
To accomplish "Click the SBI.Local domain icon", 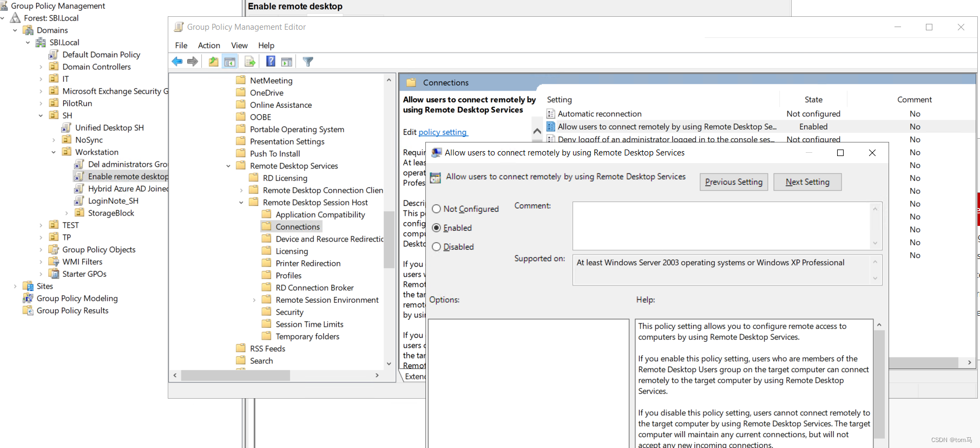I will [x=41, y=42].
